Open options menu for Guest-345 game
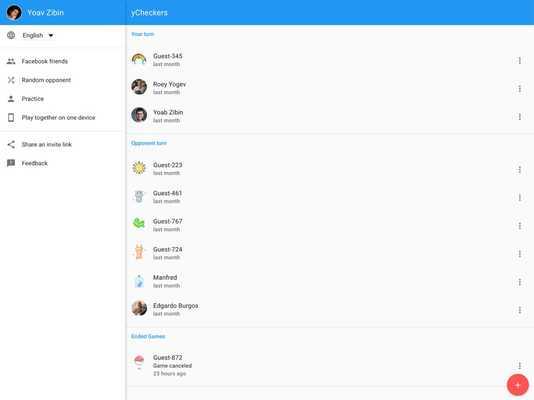 pos(519,61)
